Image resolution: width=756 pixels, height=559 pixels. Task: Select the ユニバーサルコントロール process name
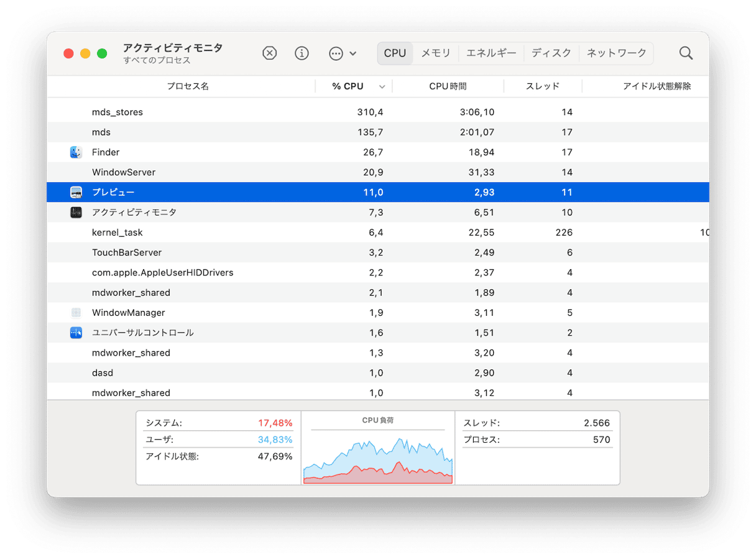tap(143, 333)
